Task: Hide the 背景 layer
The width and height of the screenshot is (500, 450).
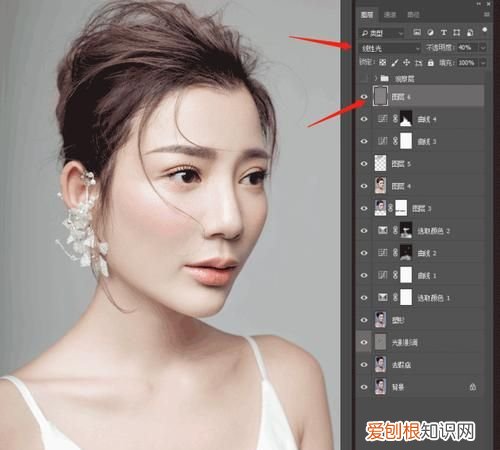Action: coord(364,387)
